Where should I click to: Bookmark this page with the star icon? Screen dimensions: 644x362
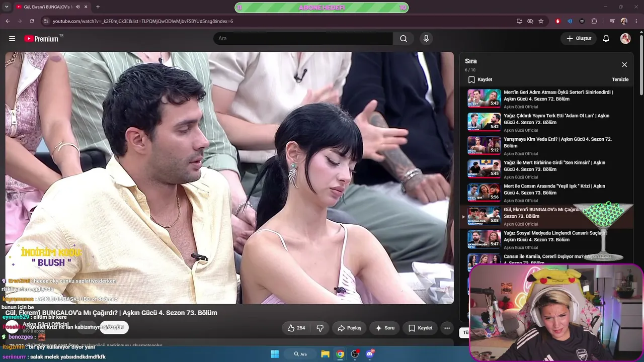click(541, 21)
